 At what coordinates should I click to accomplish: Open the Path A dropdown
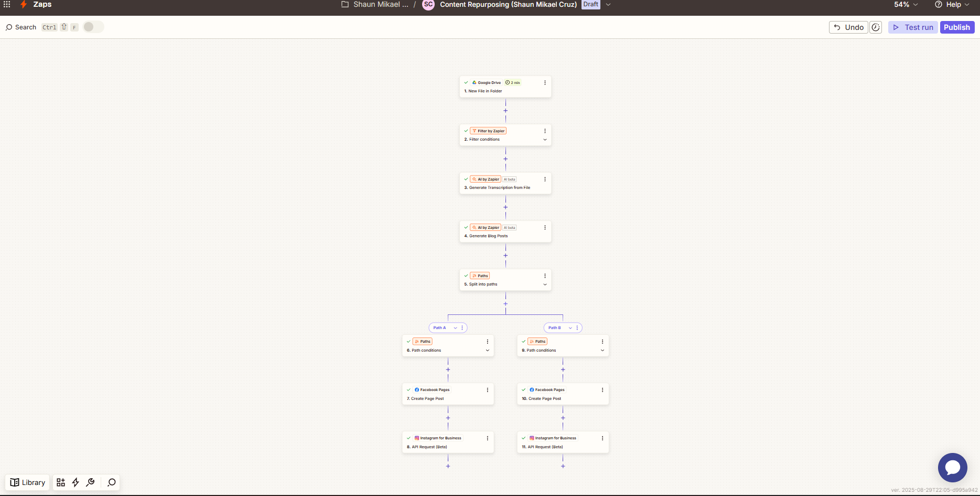[455, 328]
